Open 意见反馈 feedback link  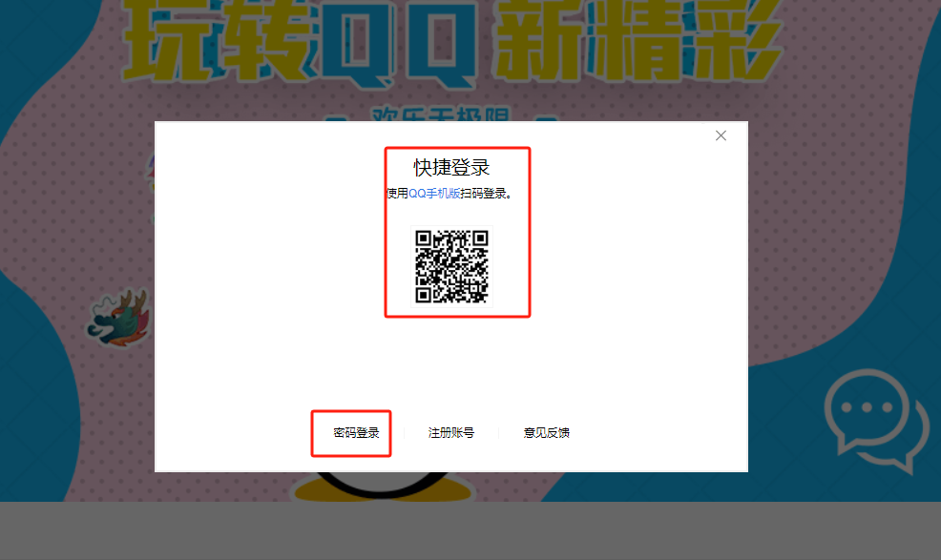point(546,433)
